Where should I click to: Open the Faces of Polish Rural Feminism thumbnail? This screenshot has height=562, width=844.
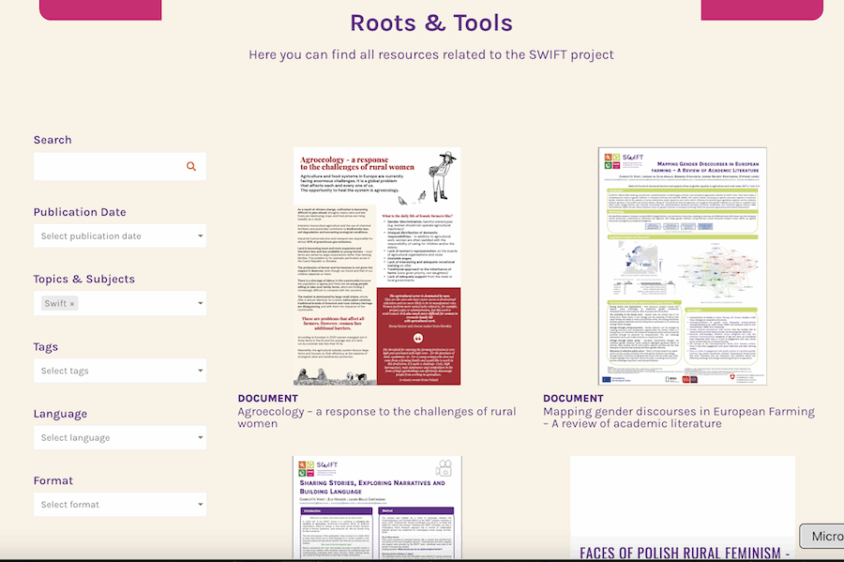[x=682, y=507]
